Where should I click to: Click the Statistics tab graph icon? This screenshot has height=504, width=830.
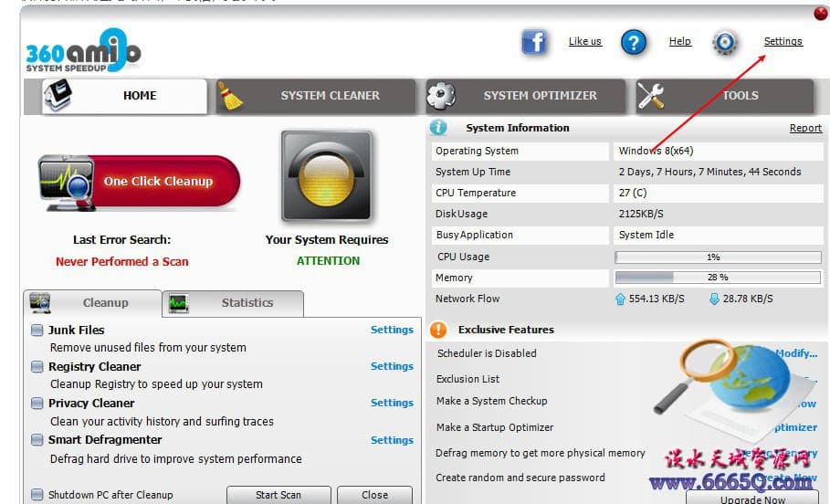pyautogui.click(x=178, y=303)
